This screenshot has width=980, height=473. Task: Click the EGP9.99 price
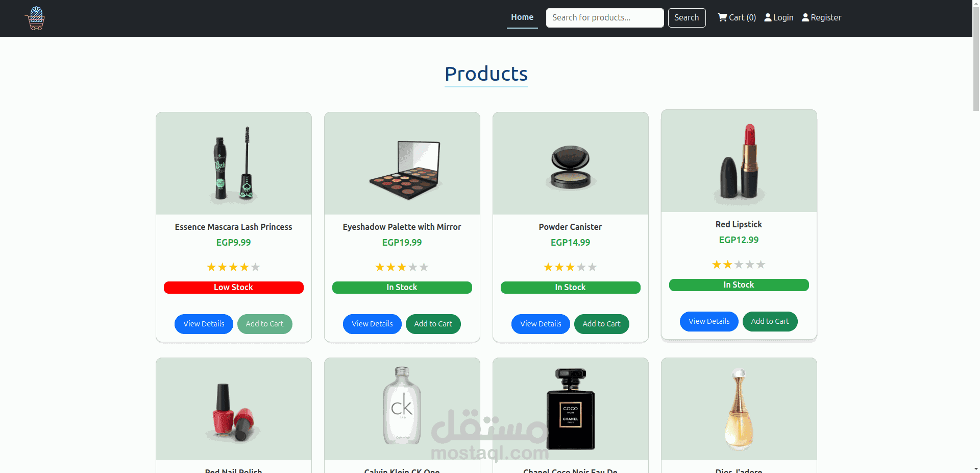233,243
